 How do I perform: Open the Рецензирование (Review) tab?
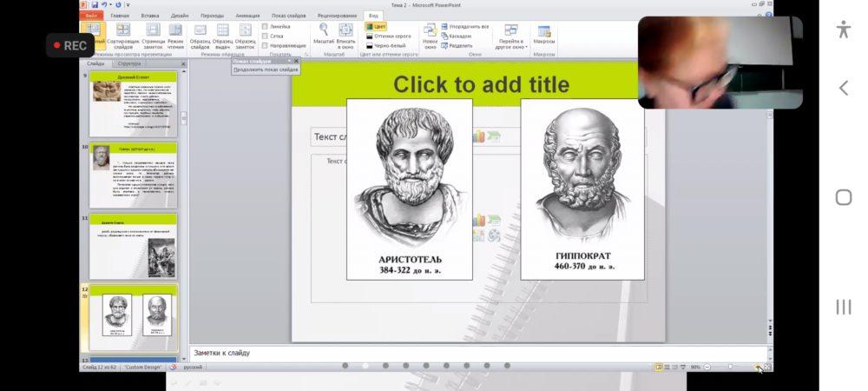(x=337, y=16)
